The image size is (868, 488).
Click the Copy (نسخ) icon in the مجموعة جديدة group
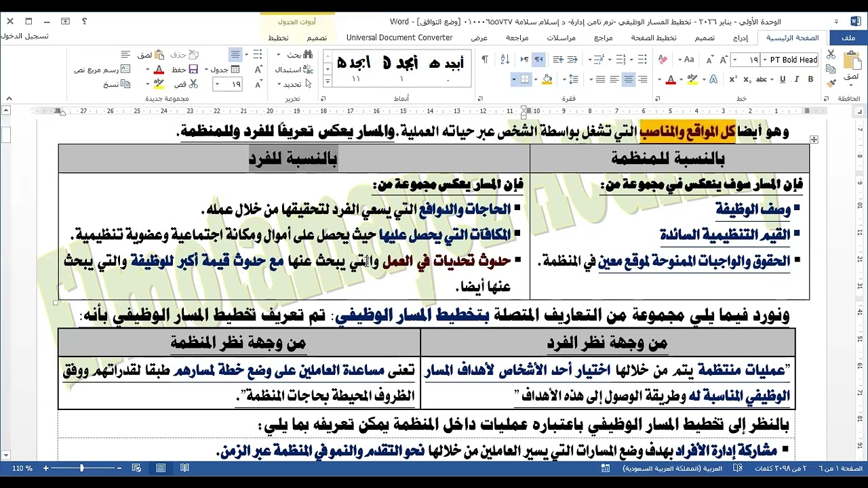(125, 84)
